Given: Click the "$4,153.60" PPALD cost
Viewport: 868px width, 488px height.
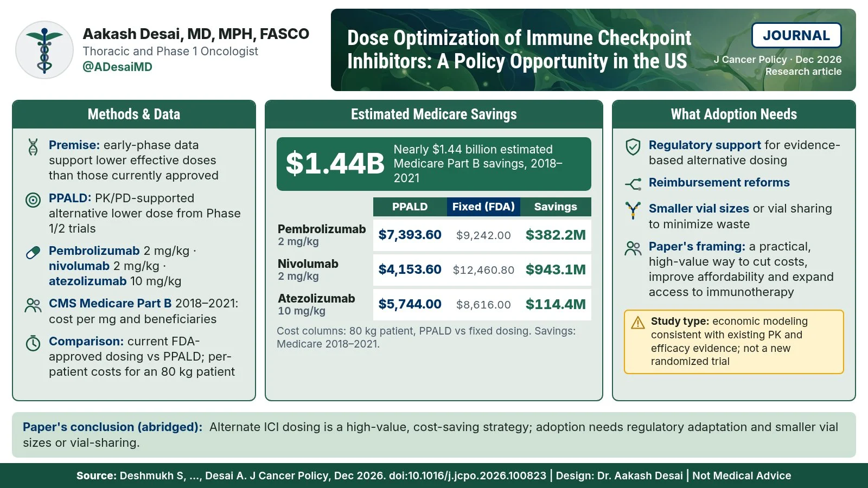Looking at the screenshot, I should pos(410,269).
